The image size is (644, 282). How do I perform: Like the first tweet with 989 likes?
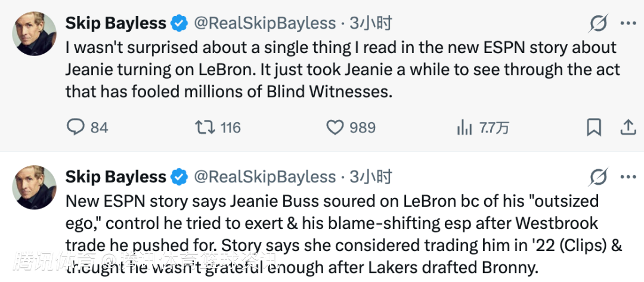(336, 127)
